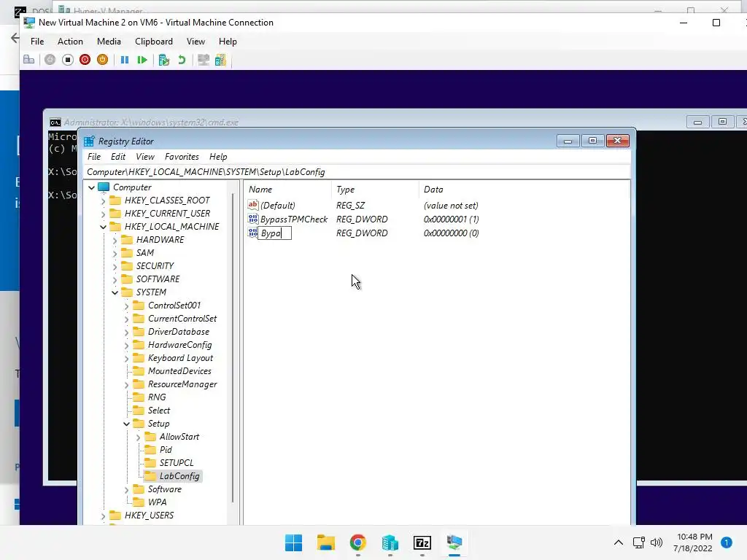Collapse HKEY_LOCAL_MACHINE
Image resolution: width=747 pixels, height=560 pixels.
(103, 227)
